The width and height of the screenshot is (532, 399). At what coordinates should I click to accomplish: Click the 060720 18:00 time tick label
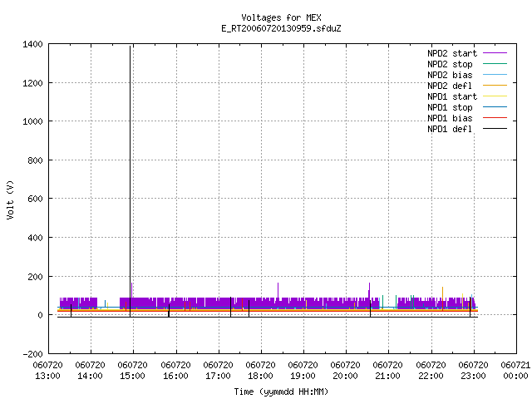click(x=260, y=371)
